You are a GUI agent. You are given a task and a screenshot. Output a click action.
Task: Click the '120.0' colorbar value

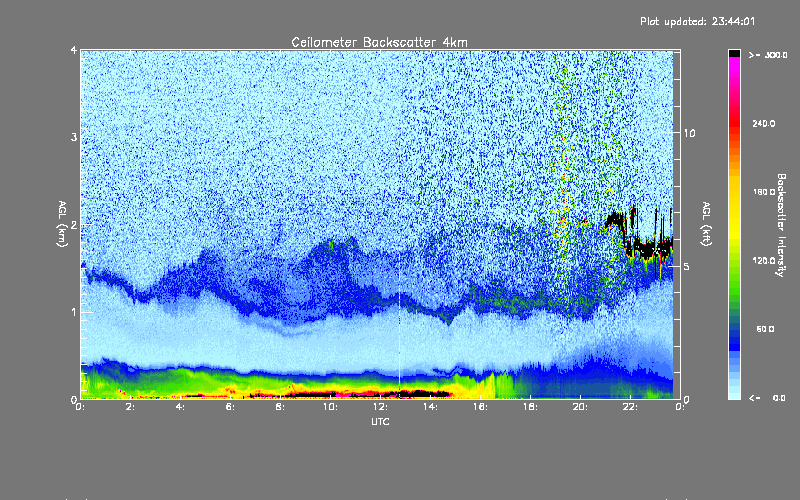click(x=764, y=261)
